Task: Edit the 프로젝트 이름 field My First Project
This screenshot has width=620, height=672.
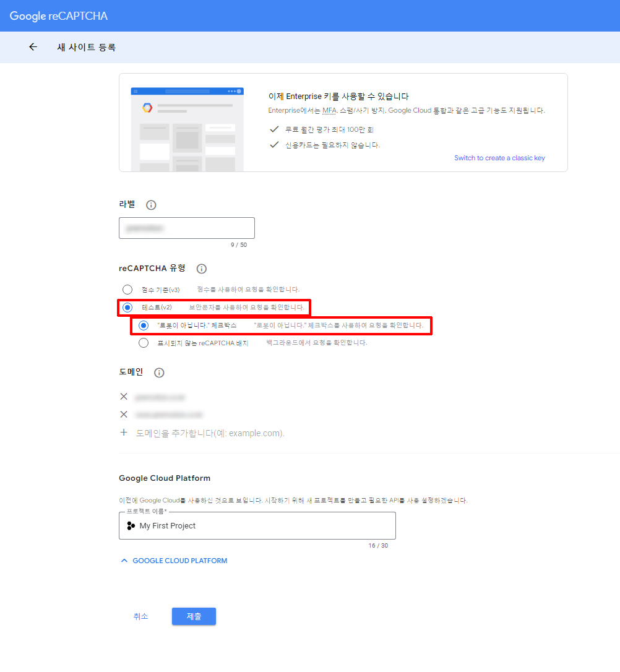Action: click(x=257, y=525)
